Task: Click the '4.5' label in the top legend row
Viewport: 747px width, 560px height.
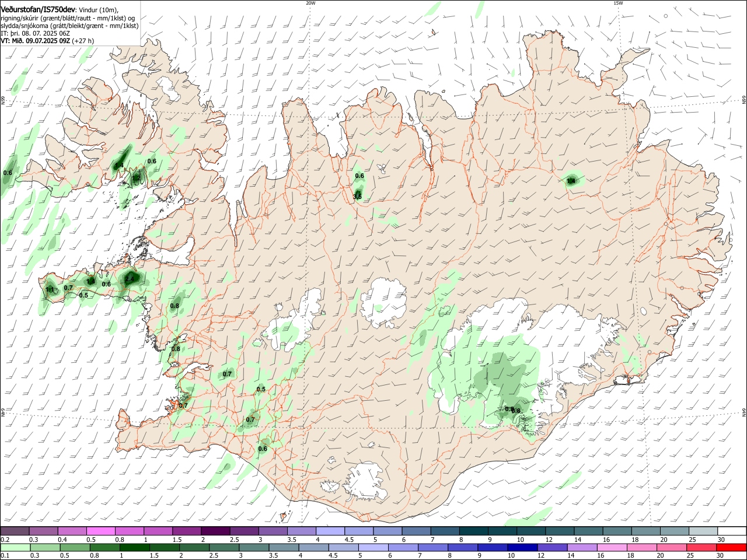Action: (x=349, y=540)
